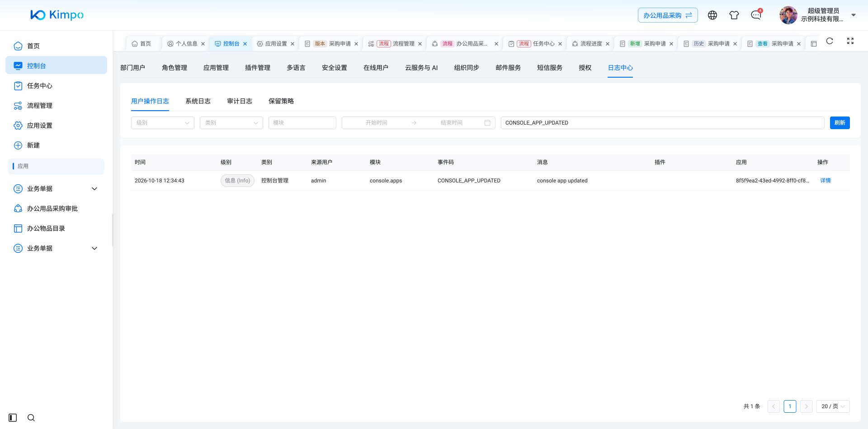The height and width of the screenshot is (429, 868).
Task: Open 流程管理 in the sidebar
Action: coord(56,106)
